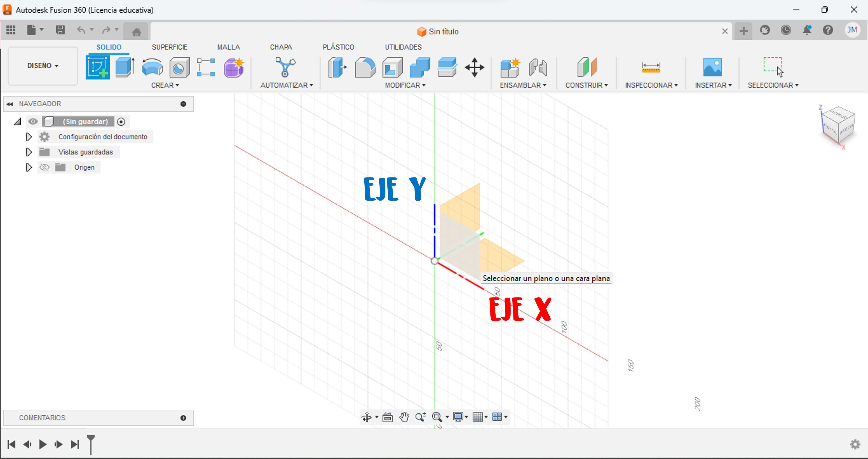Viewport: 868px width, 459px height.
Task: Click the Insert image icon
Action: click(712, 68)
